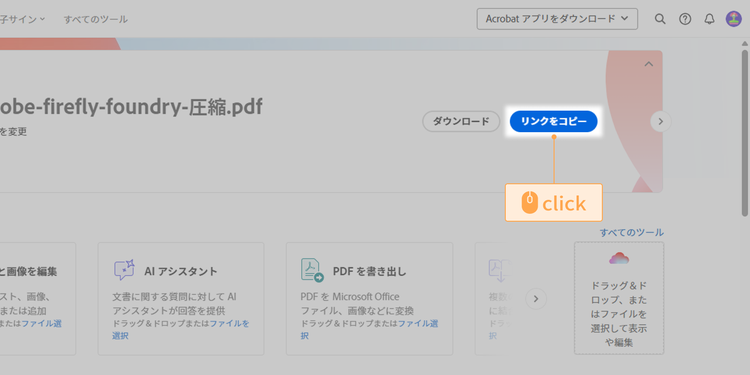
Task: Open the notifications bell
Action: point(710,19)
